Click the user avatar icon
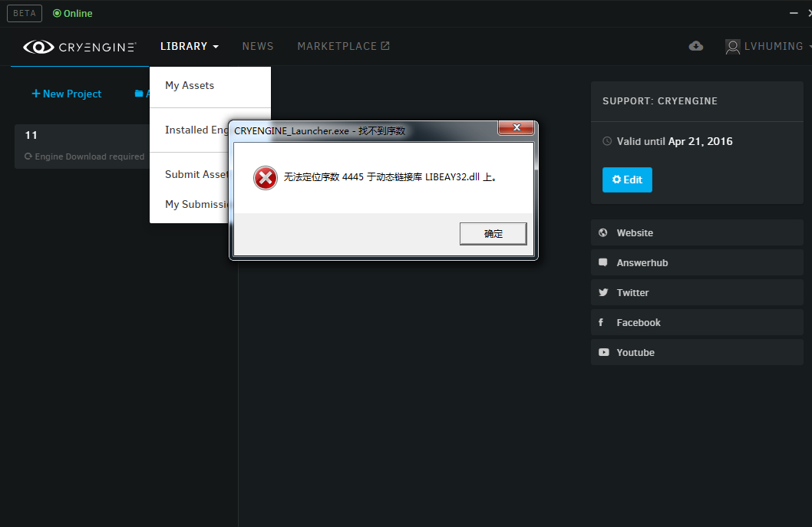 point(732,47)
